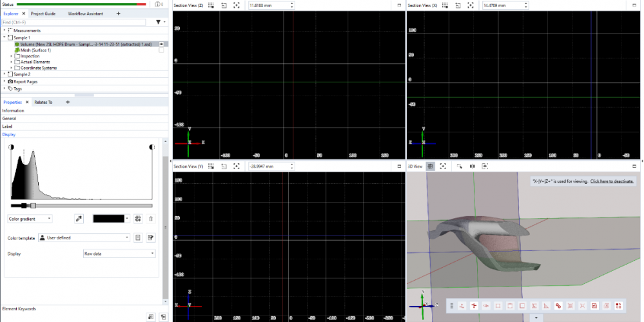Add a new tab next to Relates To
Image resolution: width=644 pixels, height=322 pixels.
click(x=68, y=102)
